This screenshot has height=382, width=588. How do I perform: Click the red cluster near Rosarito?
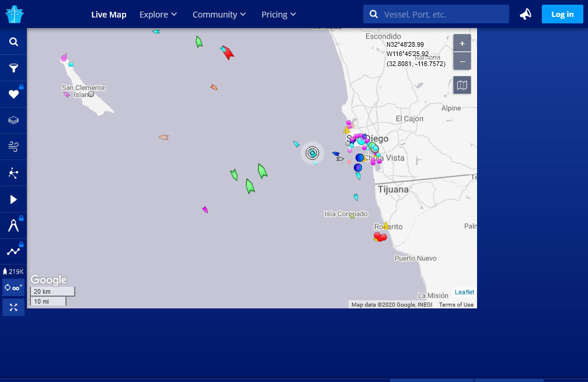pos(381,237)
